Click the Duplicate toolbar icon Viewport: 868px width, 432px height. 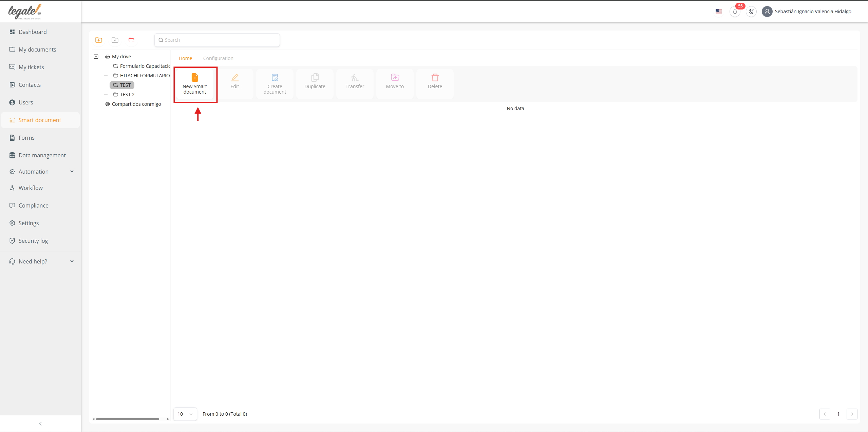(x=315, y=78)
